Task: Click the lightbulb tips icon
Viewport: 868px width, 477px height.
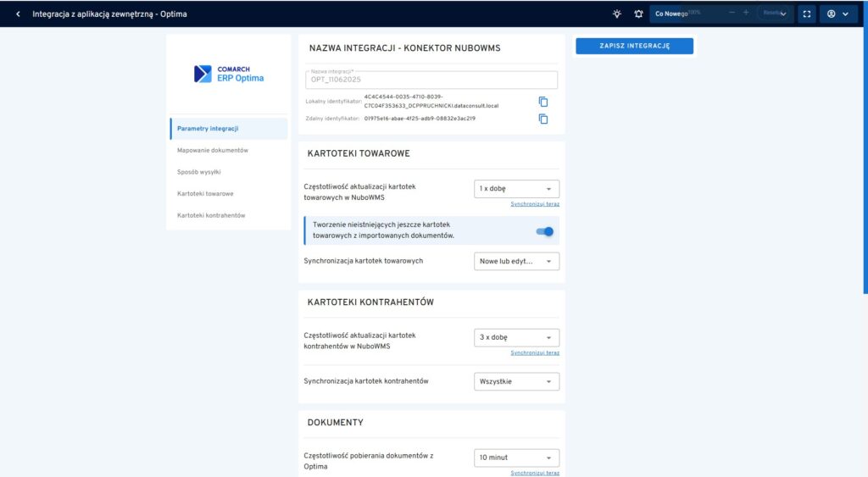Action: point(617,14)
